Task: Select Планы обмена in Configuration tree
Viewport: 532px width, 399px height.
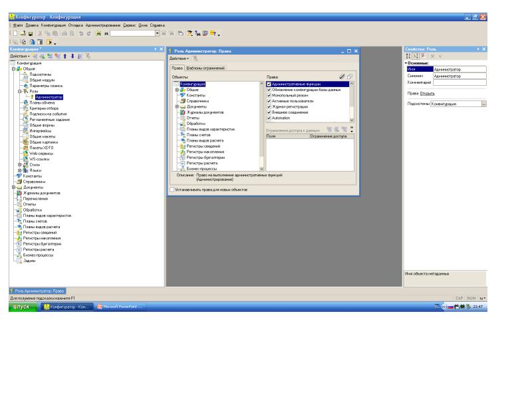Action: click(x=42, y=102)
